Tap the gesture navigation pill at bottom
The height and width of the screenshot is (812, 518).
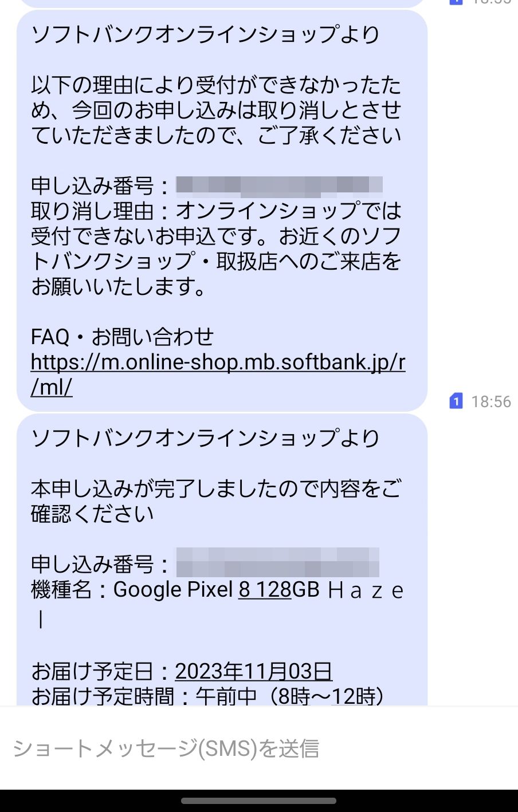pos(259,801)
